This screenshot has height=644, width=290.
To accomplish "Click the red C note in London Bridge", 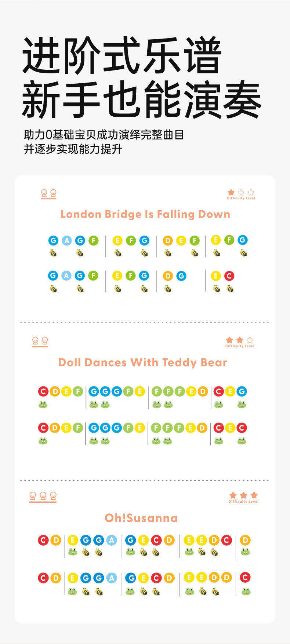I will tap(229, 276).
